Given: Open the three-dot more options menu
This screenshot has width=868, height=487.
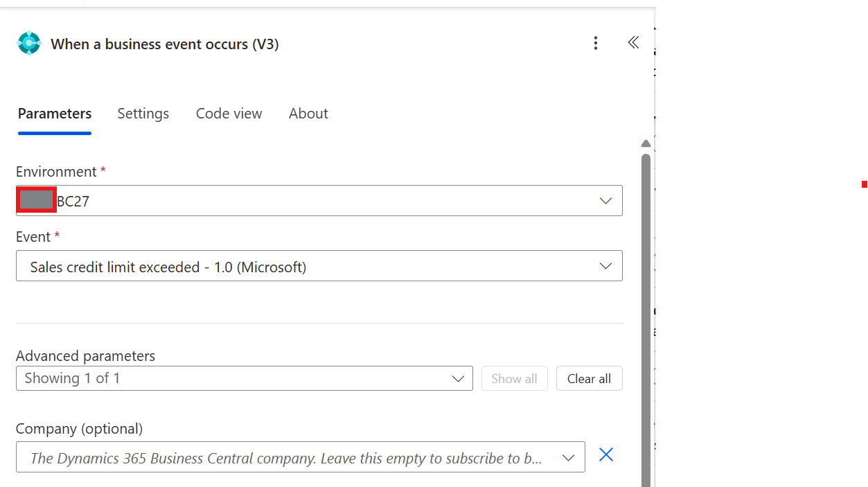Looking at the screenshot, I should [x=596, y=43].
